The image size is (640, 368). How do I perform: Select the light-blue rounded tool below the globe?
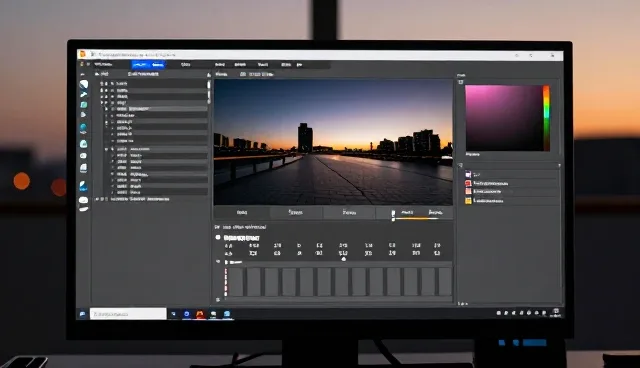(x=83, y=144)
